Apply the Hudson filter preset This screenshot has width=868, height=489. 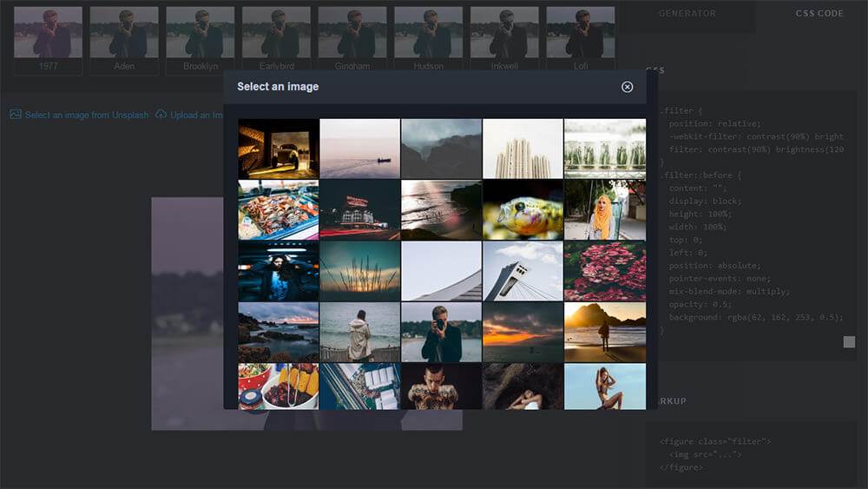pos(429,39)
